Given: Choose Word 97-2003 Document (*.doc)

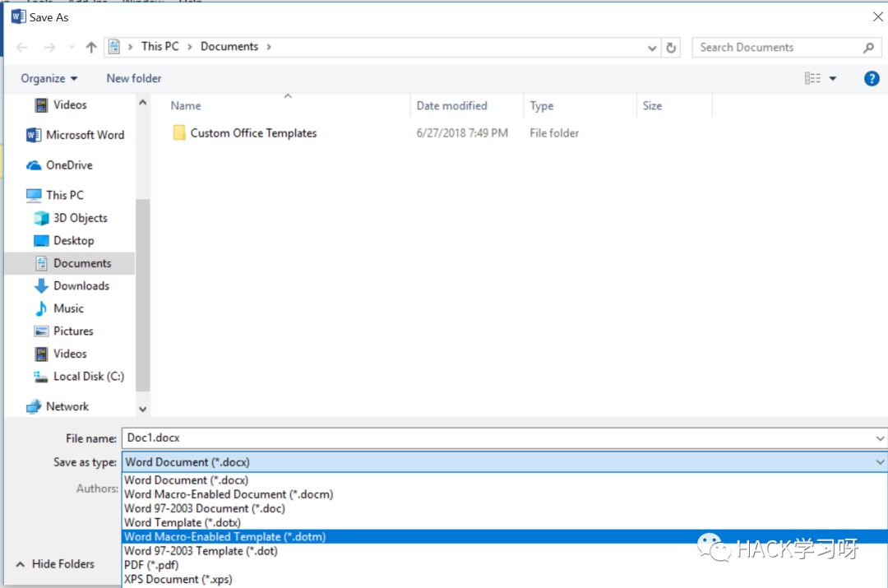Looking at the screenshot, I should click(x=205, y=508).
